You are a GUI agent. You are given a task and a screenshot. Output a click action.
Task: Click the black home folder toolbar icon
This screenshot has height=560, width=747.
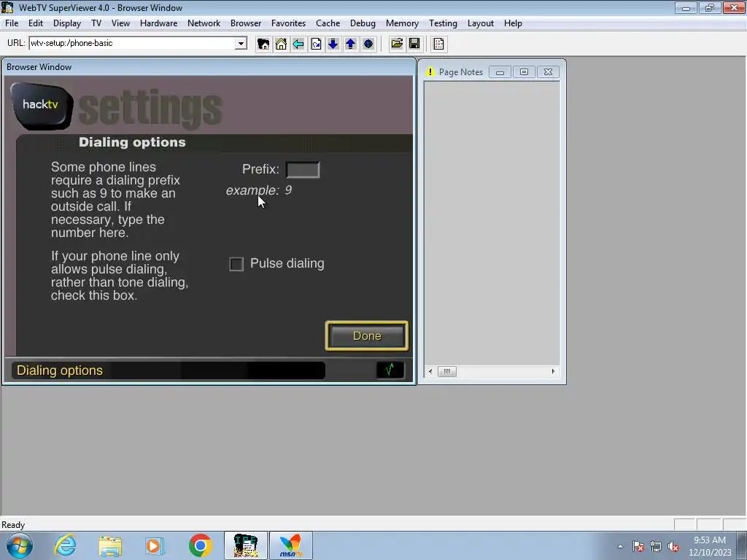pyautogui.click(x=263, y=44)
